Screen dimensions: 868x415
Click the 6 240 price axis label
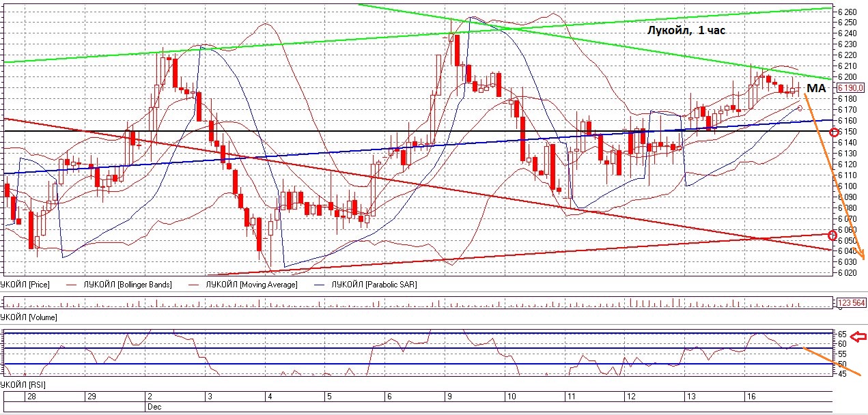pyautogui.click(x=847, y=33)
